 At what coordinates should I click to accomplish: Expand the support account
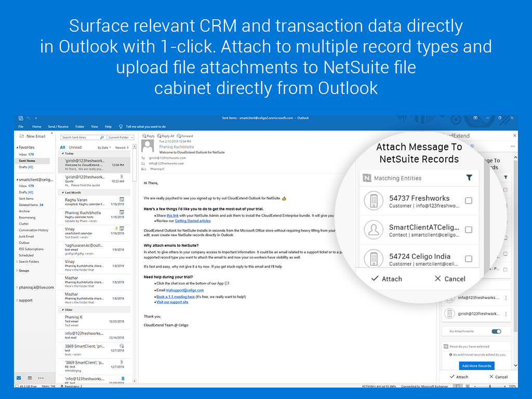point(17,300)
